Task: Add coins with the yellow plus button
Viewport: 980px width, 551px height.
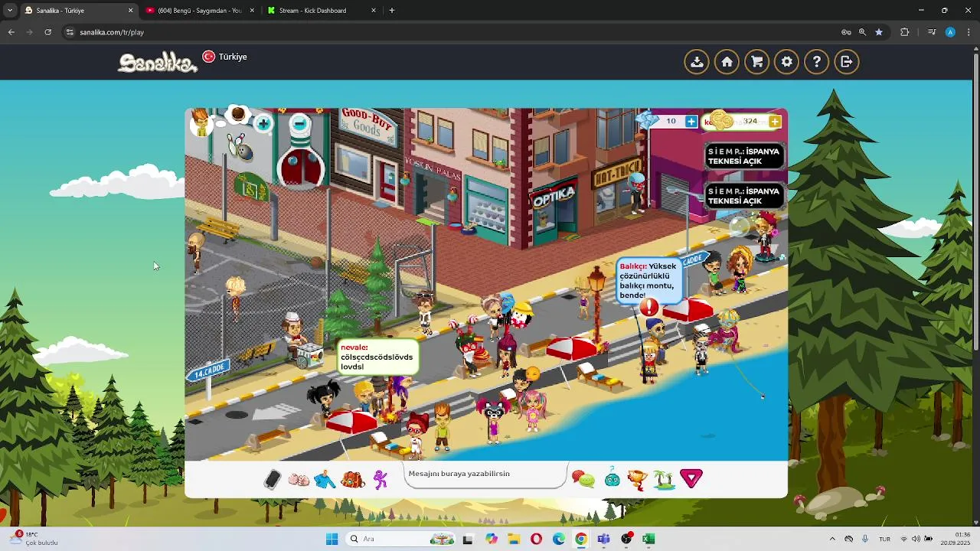Action: coord(775,122)
